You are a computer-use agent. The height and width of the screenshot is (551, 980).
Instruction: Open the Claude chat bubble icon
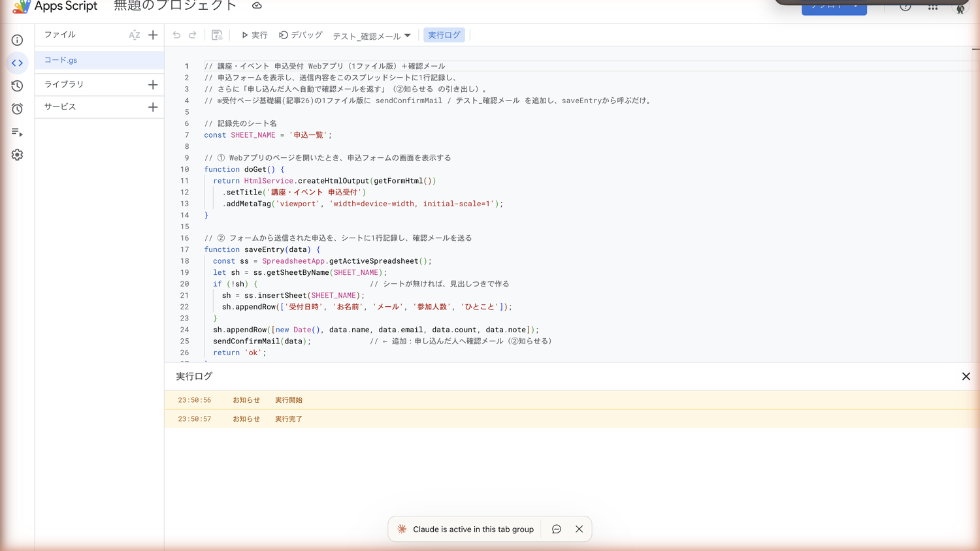tap(556, 529)
